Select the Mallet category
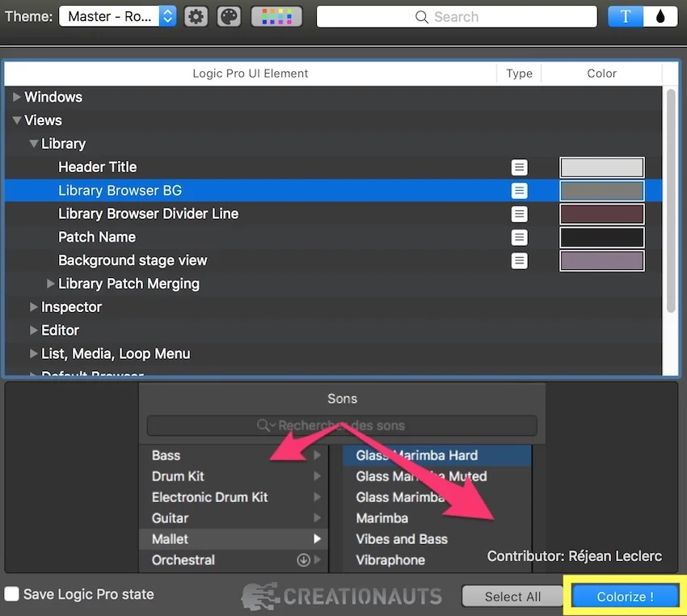This screenshot has width=687, height=616. 234,539
